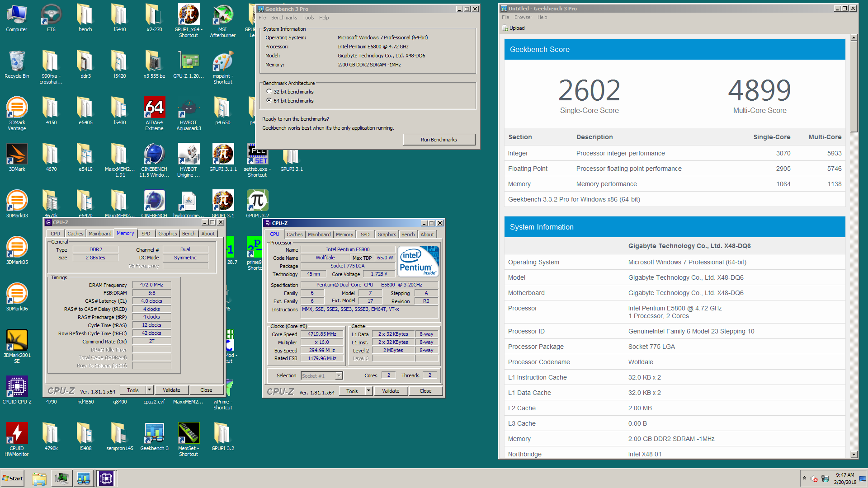
Task: Open the mspaint shortcut icon
Action: [223, 67]
